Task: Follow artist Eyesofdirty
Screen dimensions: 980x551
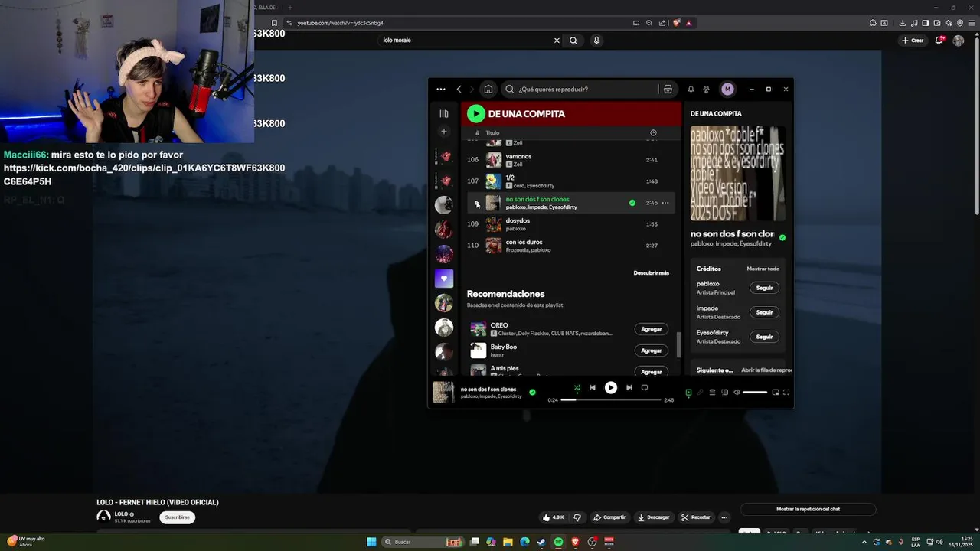Action: 764,337
